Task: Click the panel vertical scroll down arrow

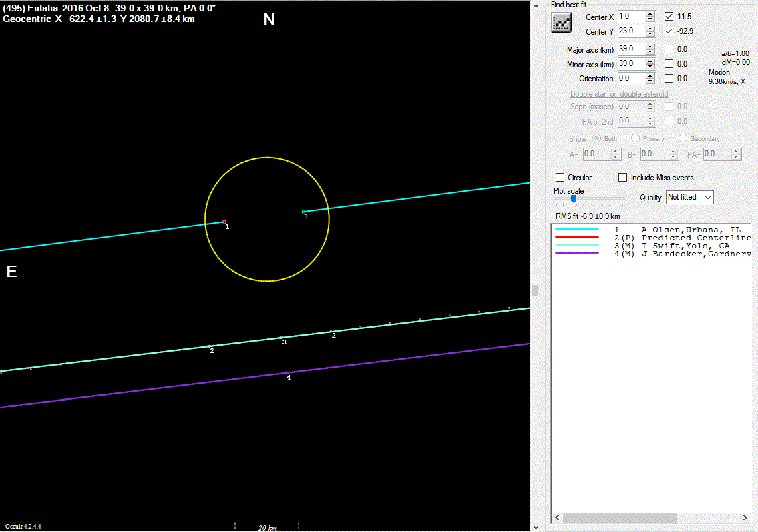Action: (x=536, y=527)
